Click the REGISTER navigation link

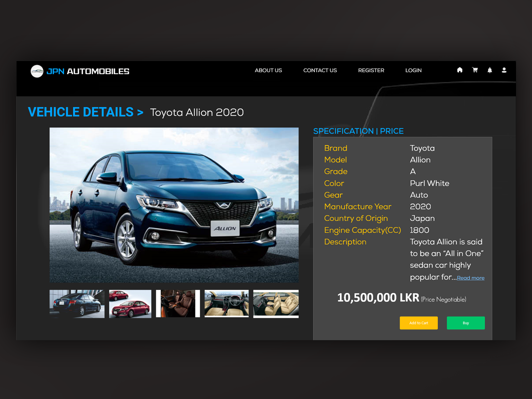371,70
